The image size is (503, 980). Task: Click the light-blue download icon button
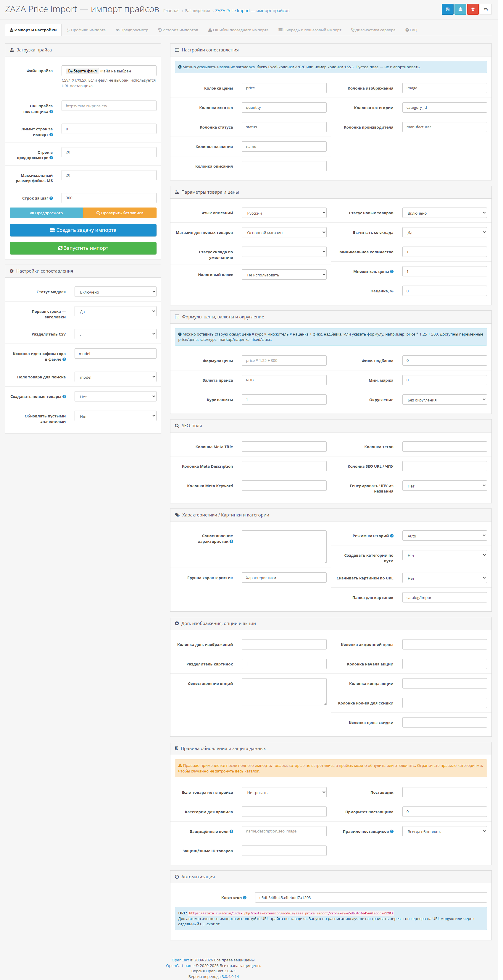pos(460,9)
